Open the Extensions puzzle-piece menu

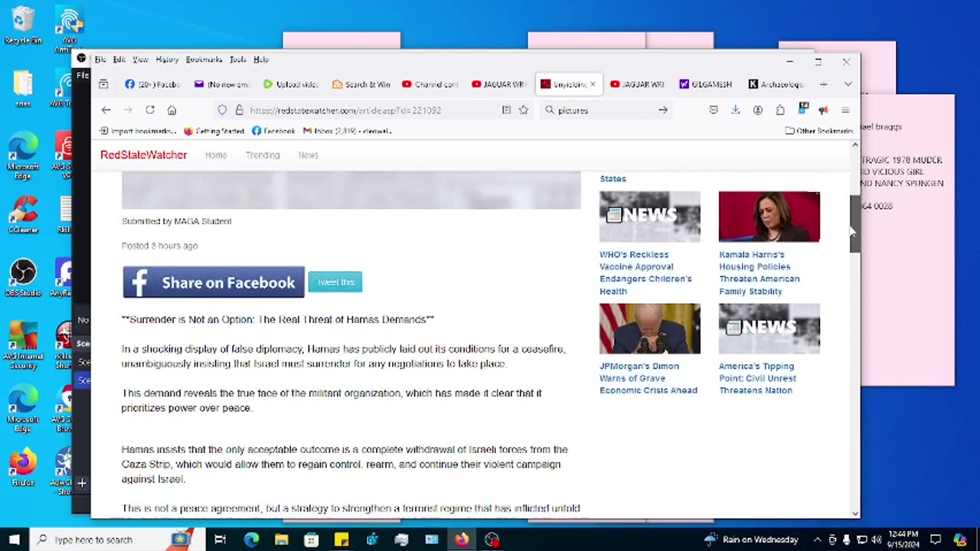point(780,110)
